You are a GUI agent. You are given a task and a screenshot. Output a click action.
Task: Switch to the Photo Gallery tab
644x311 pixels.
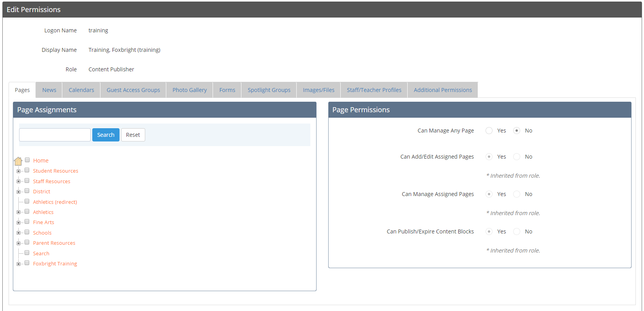(190, 90)
